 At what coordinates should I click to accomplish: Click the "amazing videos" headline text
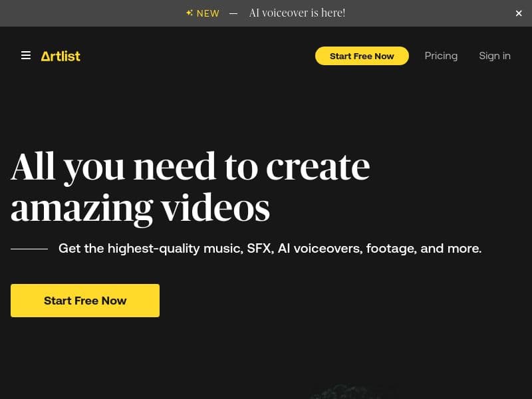point(140,207)
